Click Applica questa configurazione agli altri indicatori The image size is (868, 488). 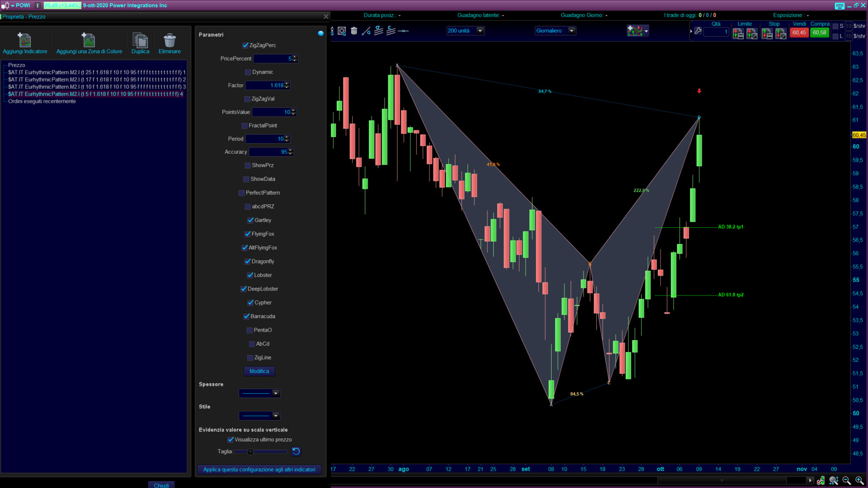click(x=259, y=469)
